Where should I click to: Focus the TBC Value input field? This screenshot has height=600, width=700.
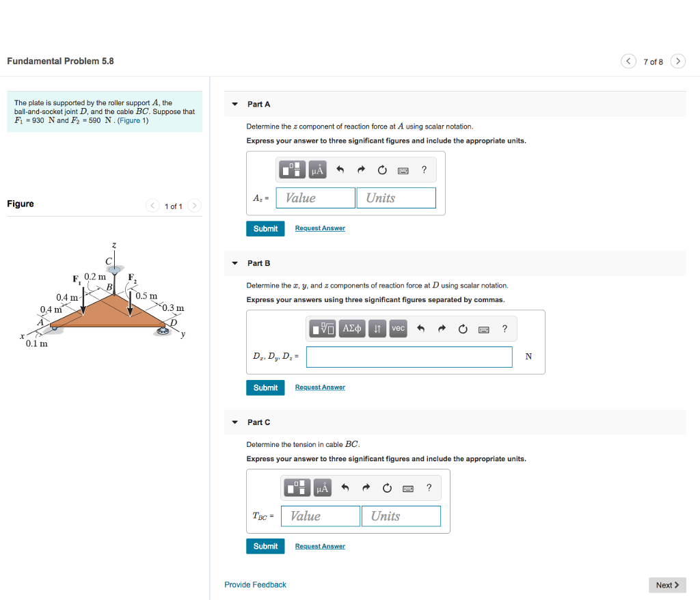click(x=321, y=516)
